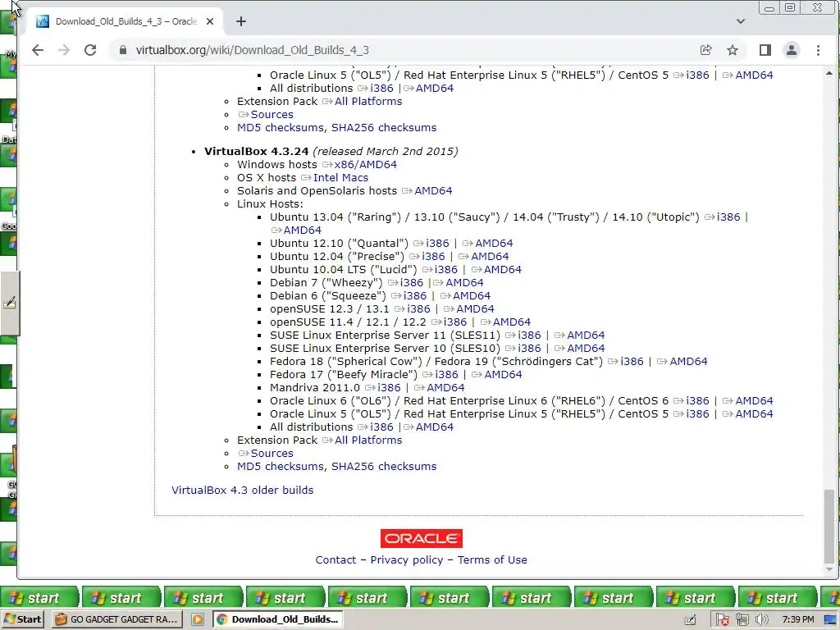Toggle the Chrome side panel

point(765,50)
